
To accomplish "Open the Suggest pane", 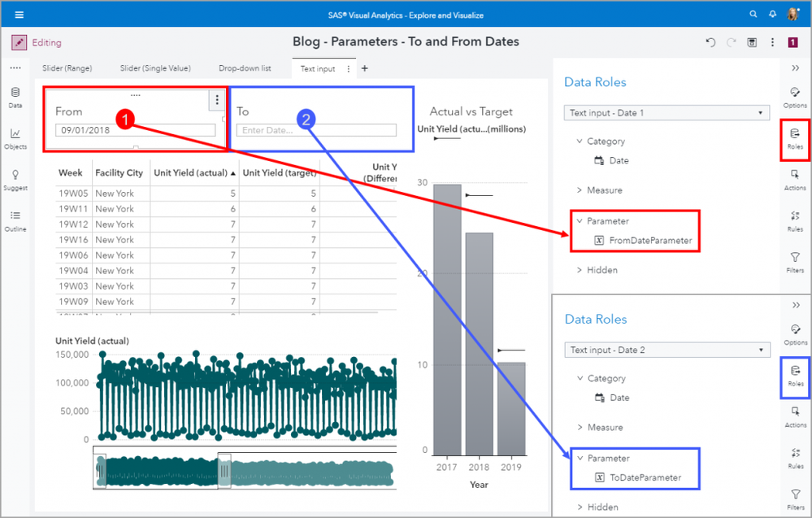I will 15,179.
